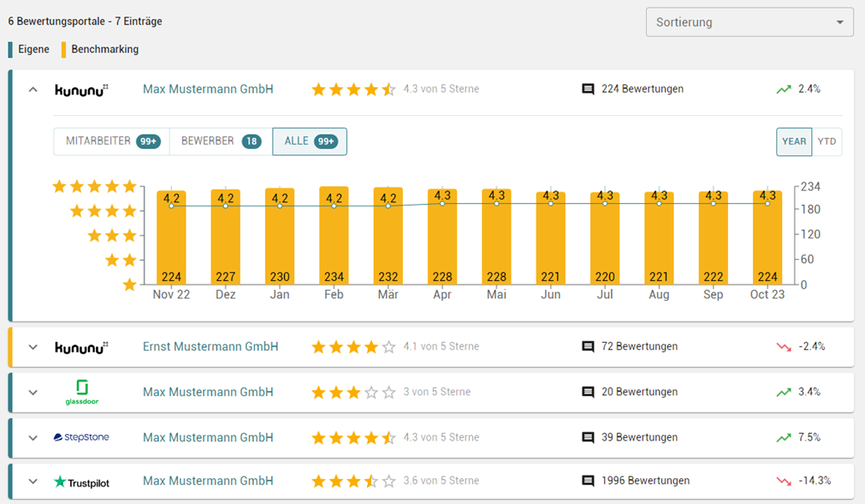The height and width of the screenshot is (504, 865).
Task: Open the Sortierung dropdown
Action: 750,23
